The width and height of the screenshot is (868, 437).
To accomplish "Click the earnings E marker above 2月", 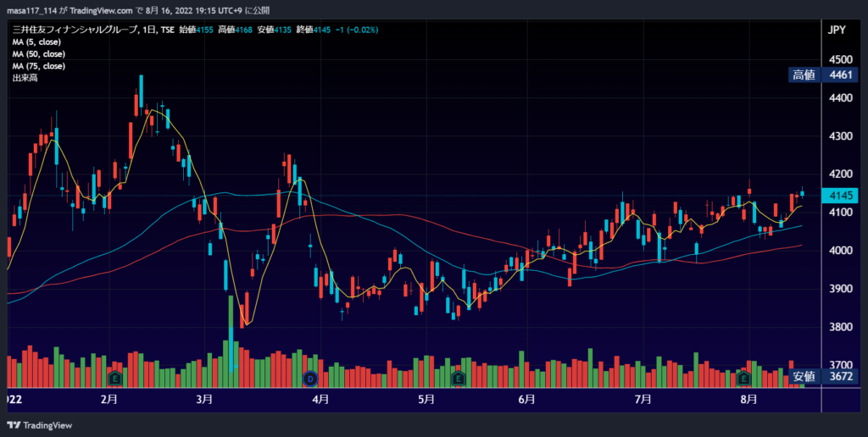I will coord(115,379).
